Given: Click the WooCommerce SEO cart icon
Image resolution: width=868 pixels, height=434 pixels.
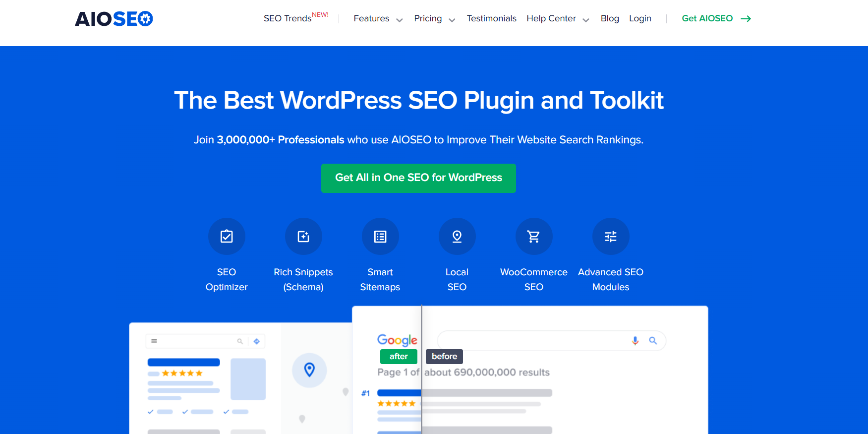Looking at the screenshot, I should click(x=534, y=237).
